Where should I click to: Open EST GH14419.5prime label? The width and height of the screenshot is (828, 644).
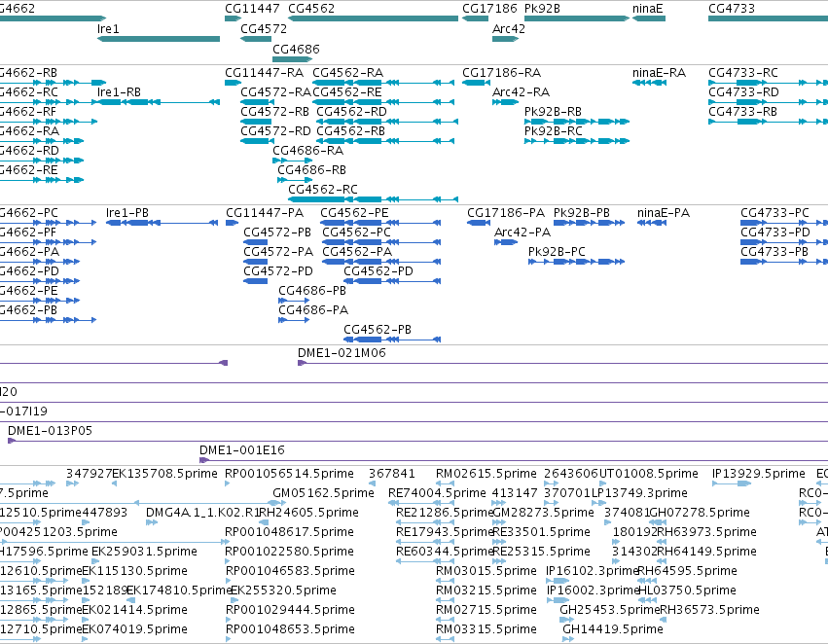(x=613, y=629)
